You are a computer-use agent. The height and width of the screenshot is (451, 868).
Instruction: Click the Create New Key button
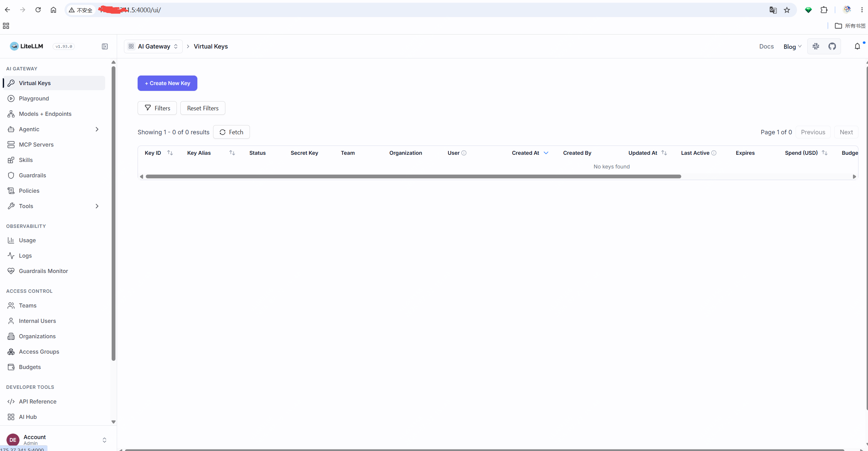click(167, 83)
